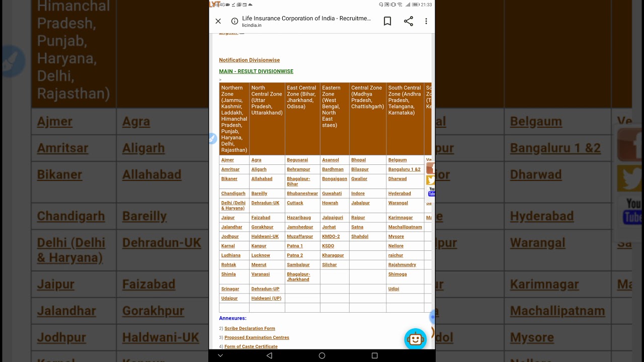644x362 pixels.
Task: Open Jalandhar result link
Action: (x=232, y=227)
